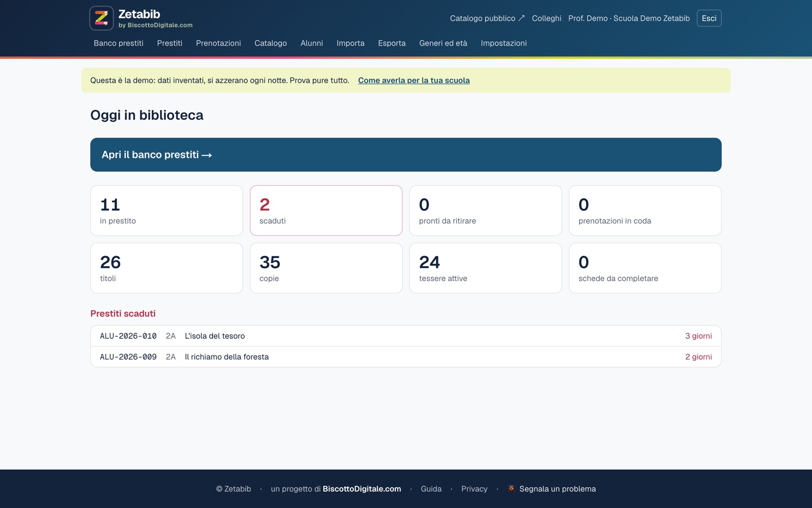Click the Zetabib brand name in header
This screenshot has width=812, height=508.
tap(139, 14)
